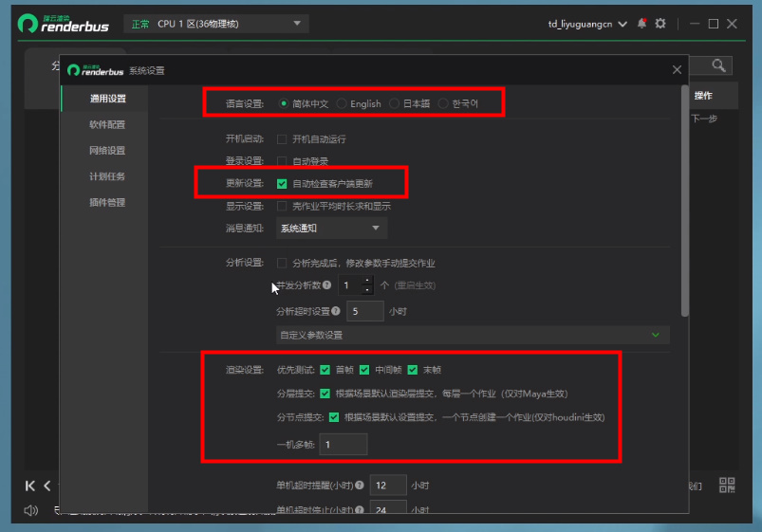Uncheck the 中间帧 priority test checkbox
The width and height of the screenshot is (762, 532).
pos(364,370)
